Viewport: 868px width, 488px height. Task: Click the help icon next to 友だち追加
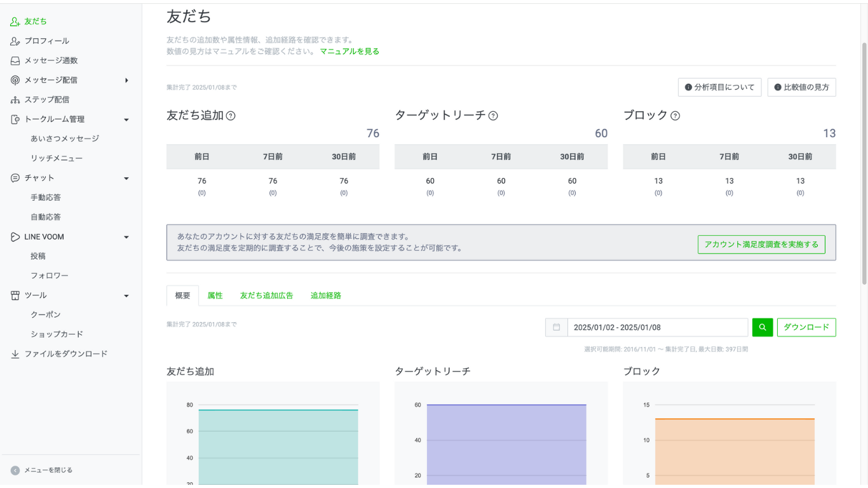tap(231, 116)
